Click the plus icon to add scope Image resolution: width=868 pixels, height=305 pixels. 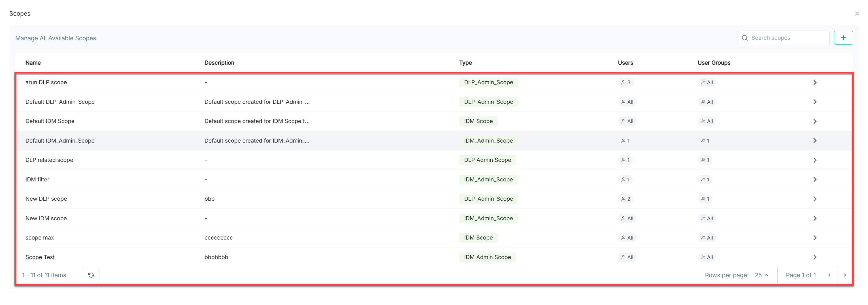click(x=843, y=38)
